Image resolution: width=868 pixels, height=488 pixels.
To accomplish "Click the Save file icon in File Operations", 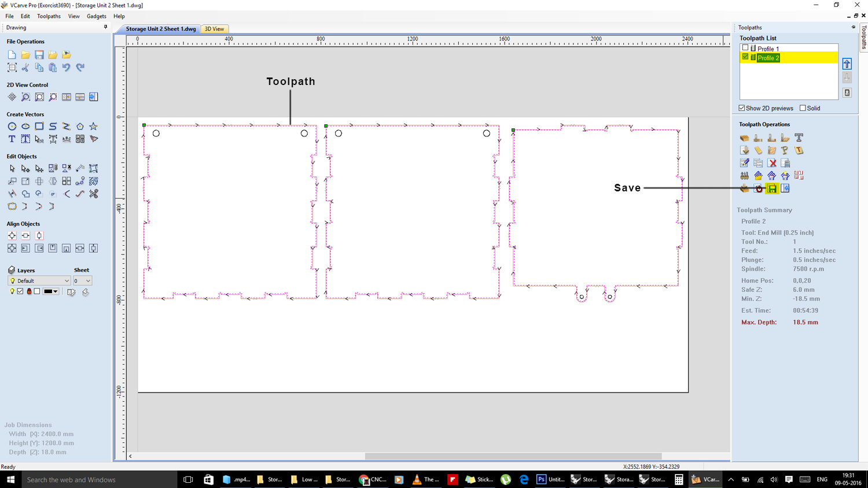I will pyautogui.click(x=39, y=55).
